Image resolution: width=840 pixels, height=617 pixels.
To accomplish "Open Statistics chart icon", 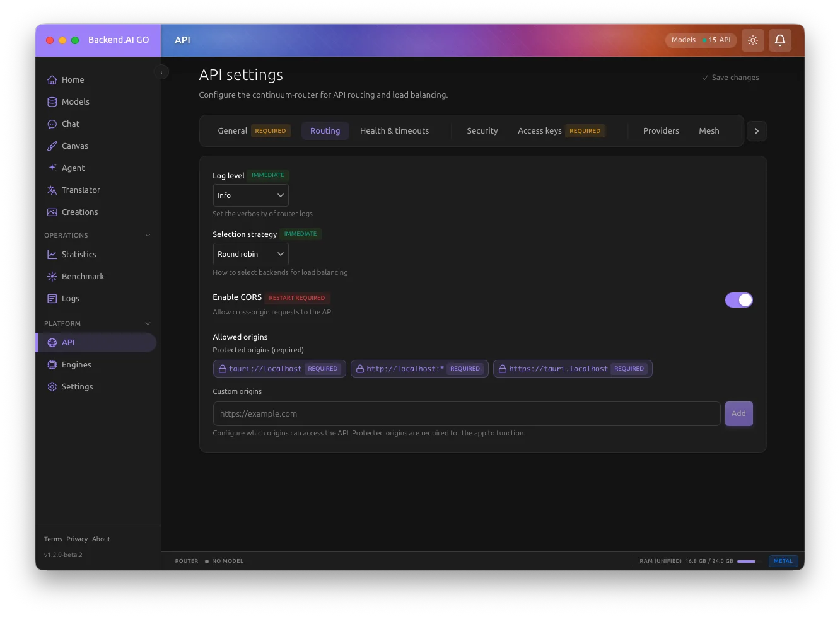I will (x=52, y=254).
